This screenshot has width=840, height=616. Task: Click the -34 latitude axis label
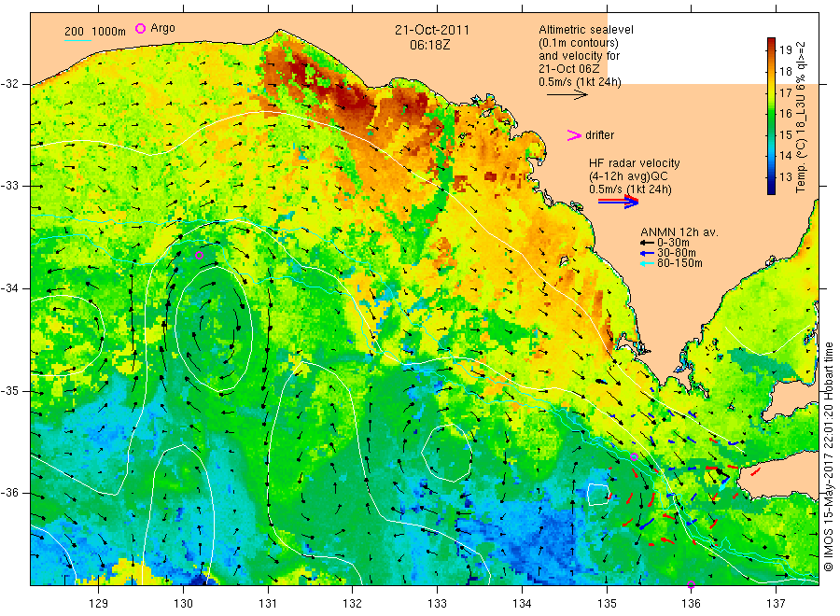(9, 288)
